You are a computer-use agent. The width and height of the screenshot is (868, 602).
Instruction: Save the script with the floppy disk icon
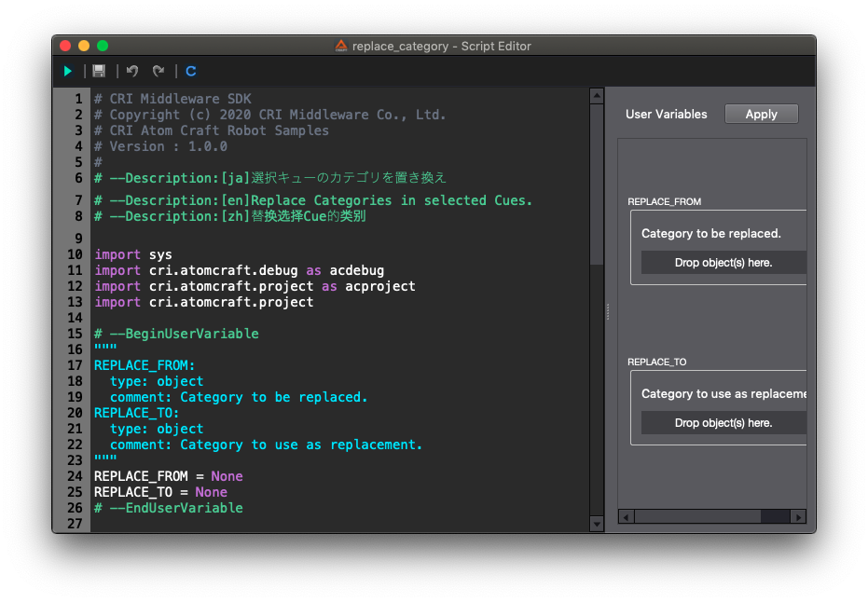[x=99, y=72]
